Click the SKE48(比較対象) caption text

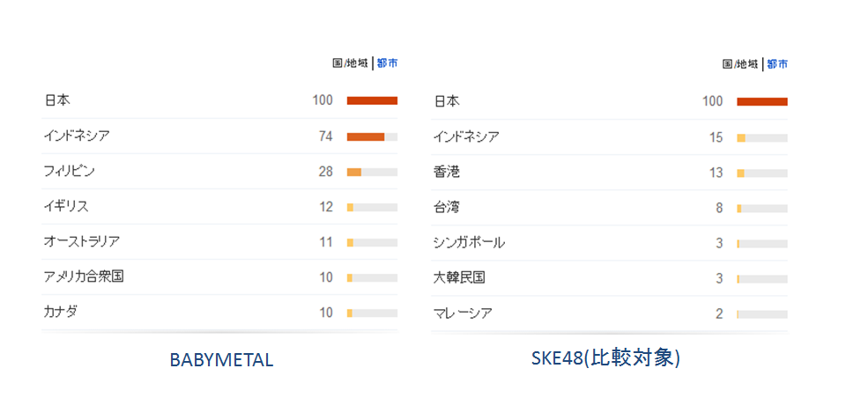tap(606, 358)
